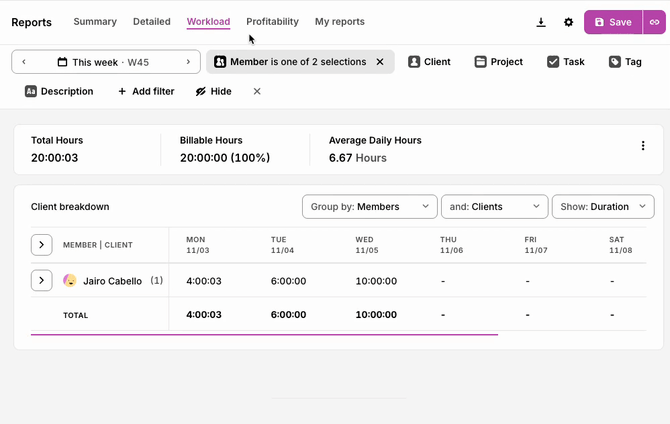Viewport: 670px width, 424px height.
Task: Advance to next week with right arrow
Action: 187,62
